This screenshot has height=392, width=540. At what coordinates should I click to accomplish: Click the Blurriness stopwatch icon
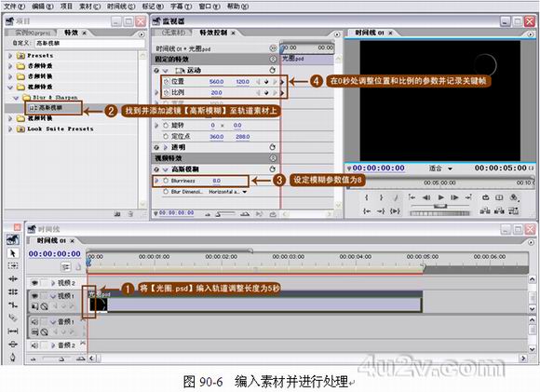tap(166, 181)
